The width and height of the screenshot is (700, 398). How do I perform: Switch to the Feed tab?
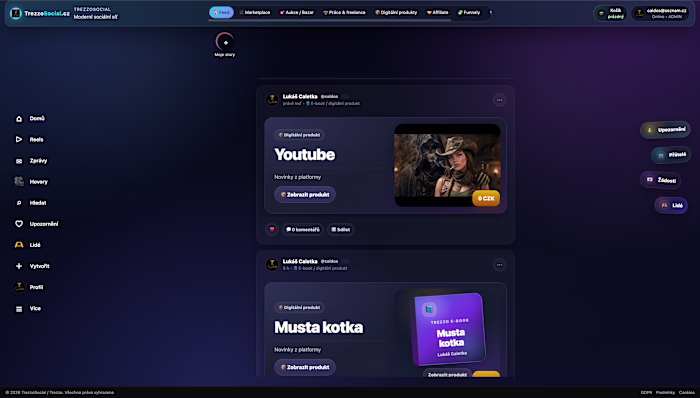(221, 12)
